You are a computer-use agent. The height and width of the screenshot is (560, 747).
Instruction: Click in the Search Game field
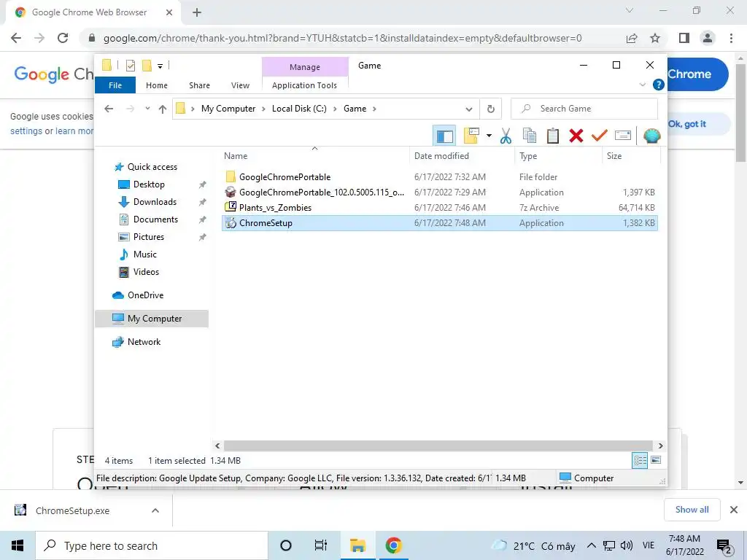[x=584, y=109]
